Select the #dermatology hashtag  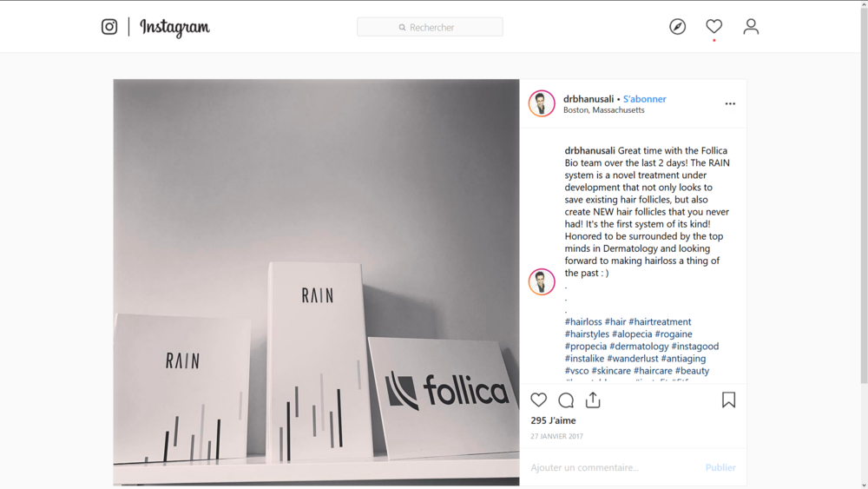(x=639, y=346)
